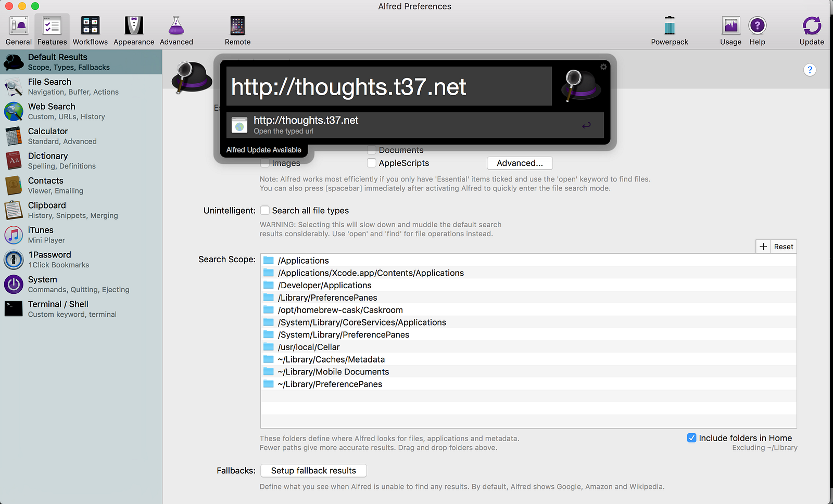Open Dictionary feature settings

(x=81, y=161)
